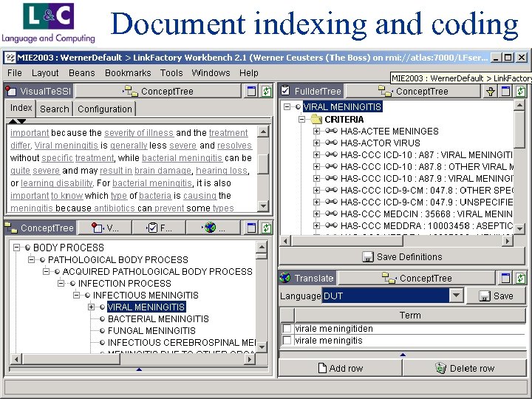Click the small split arrows above index text
Image resolution: width=532 pixels, height=399 pixels.
pos(17,121)
